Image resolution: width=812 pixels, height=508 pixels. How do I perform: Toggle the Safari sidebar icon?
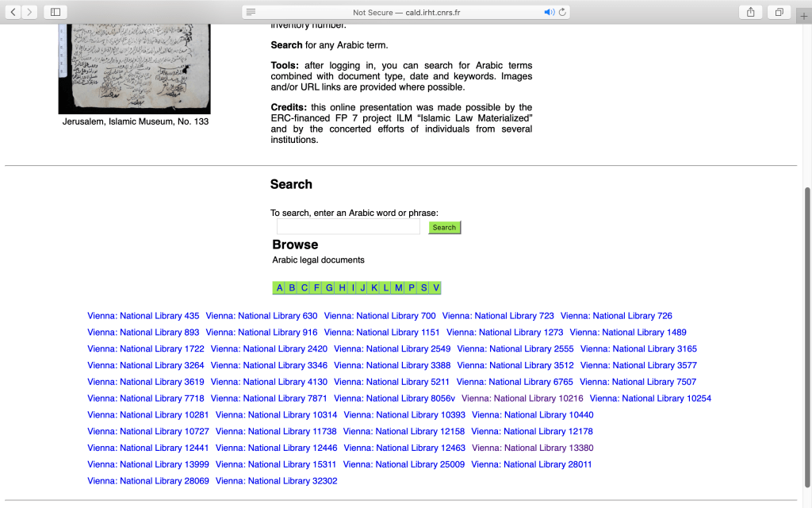coord(55,12)
